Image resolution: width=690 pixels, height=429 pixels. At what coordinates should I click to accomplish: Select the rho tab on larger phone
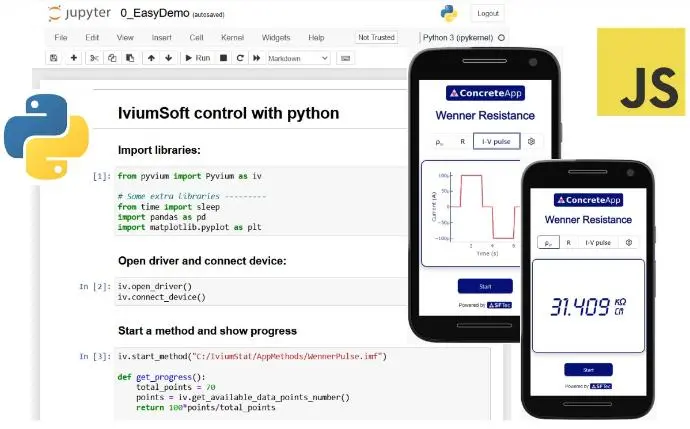(x=439, y=142)
